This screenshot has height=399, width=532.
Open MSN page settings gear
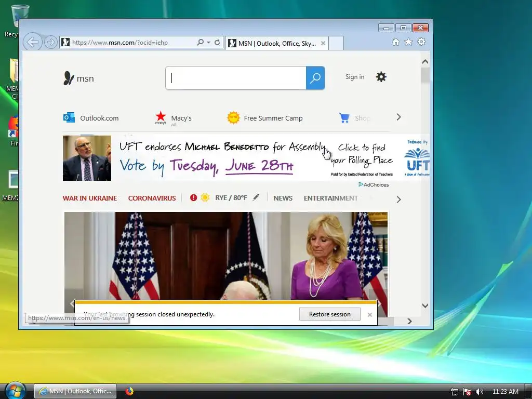381,77
